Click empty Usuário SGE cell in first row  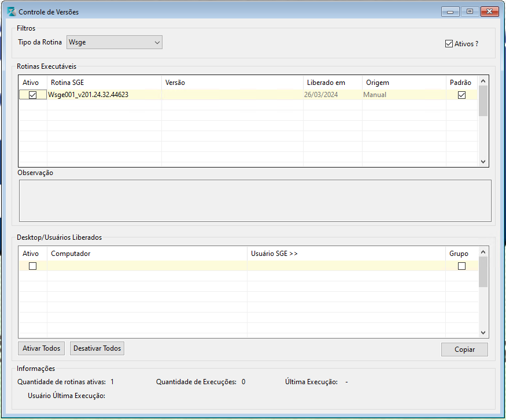click(x=346, y=266)
